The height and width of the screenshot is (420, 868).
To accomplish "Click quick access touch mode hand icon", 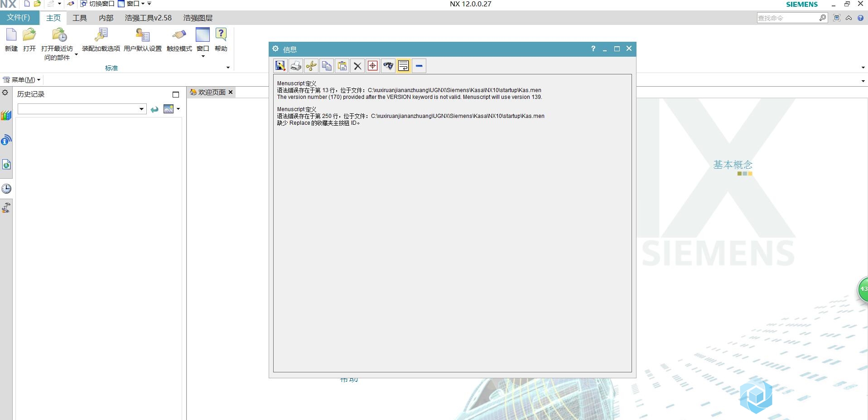I will point(71,4).
